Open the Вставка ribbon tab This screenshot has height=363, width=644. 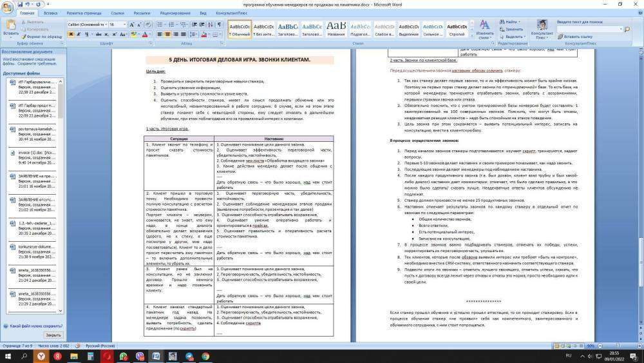[50, 13]
